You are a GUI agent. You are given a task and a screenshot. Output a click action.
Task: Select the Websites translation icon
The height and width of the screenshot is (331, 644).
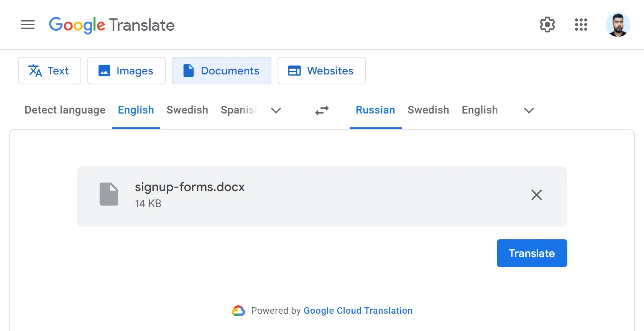tap(294, 71)
